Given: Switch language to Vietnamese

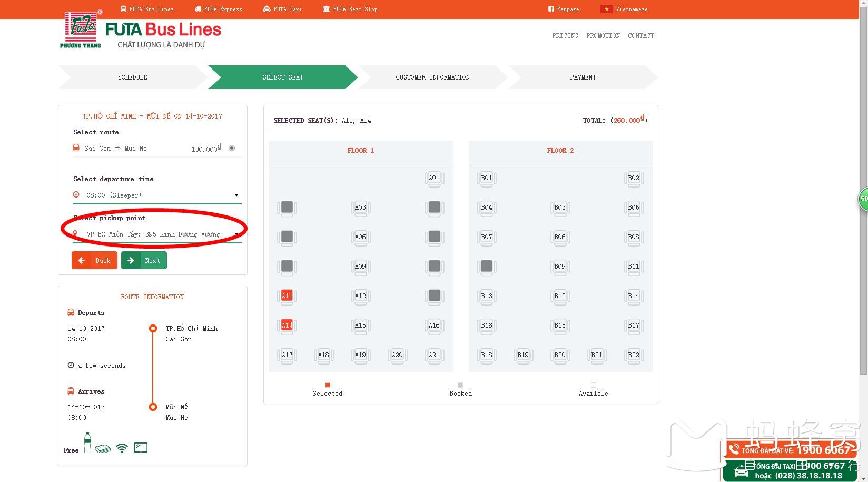Looking at the screenshot, I should (624, 9).
